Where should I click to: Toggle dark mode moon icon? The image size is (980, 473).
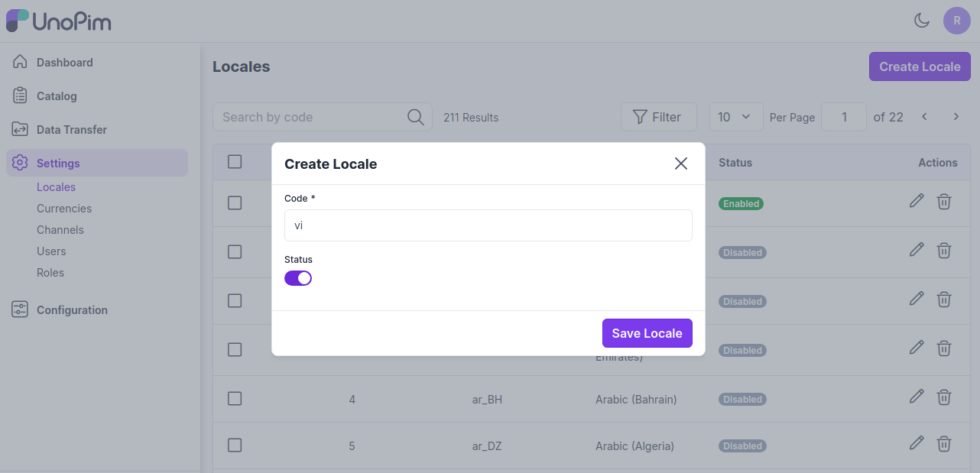click(x=922, y=21)
